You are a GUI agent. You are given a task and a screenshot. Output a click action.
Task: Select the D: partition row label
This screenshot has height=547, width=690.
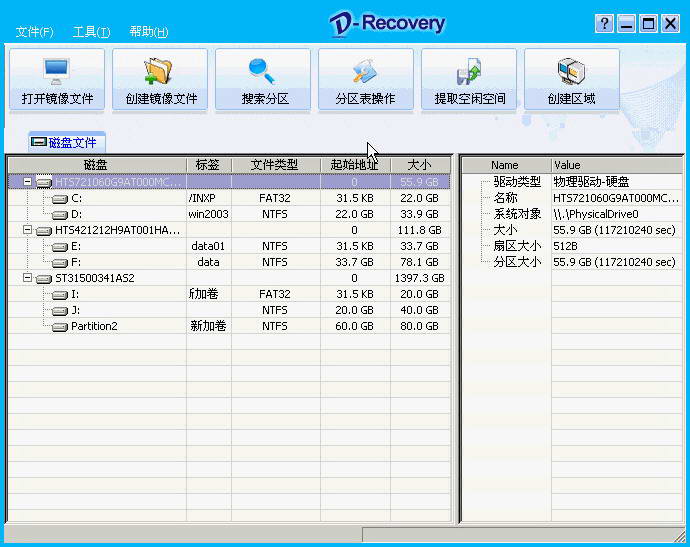pos(77,215)
